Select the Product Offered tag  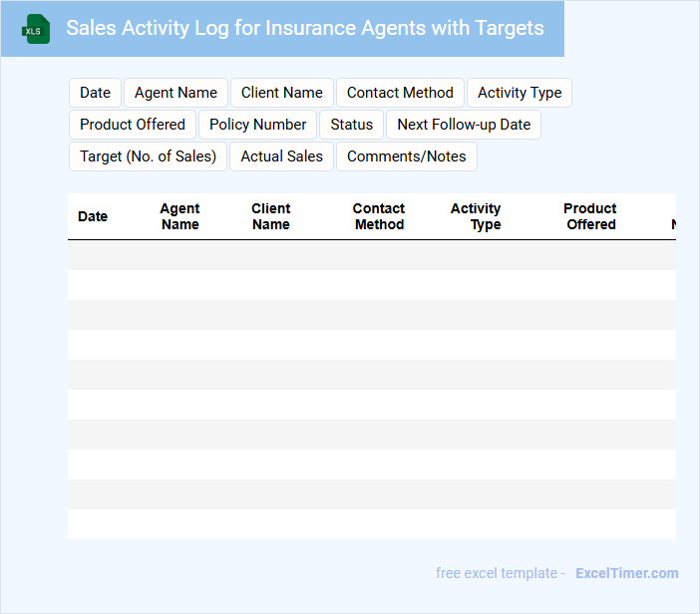pyautogui.click(x=133, y=125)
